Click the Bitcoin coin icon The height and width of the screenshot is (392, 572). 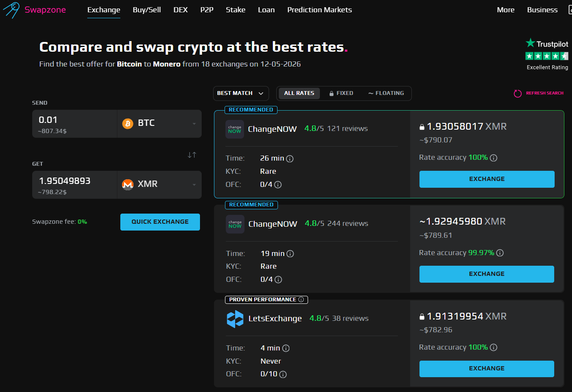coord(128,123)
